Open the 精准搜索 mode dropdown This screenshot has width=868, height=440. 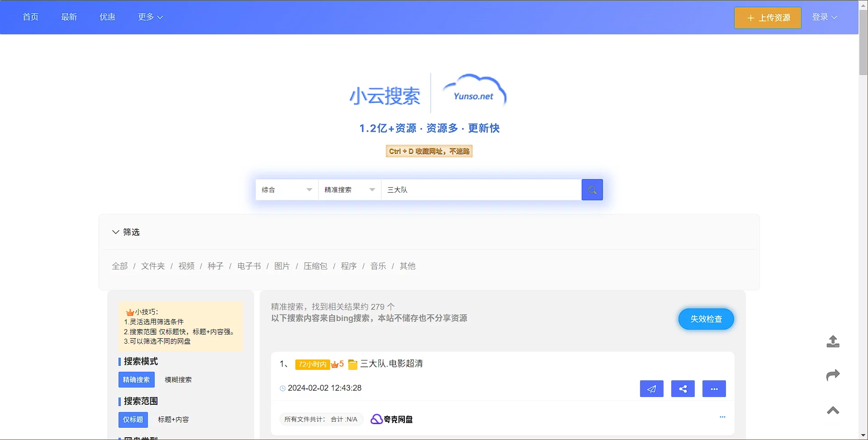pyautogui.click(x=349, y=190)
